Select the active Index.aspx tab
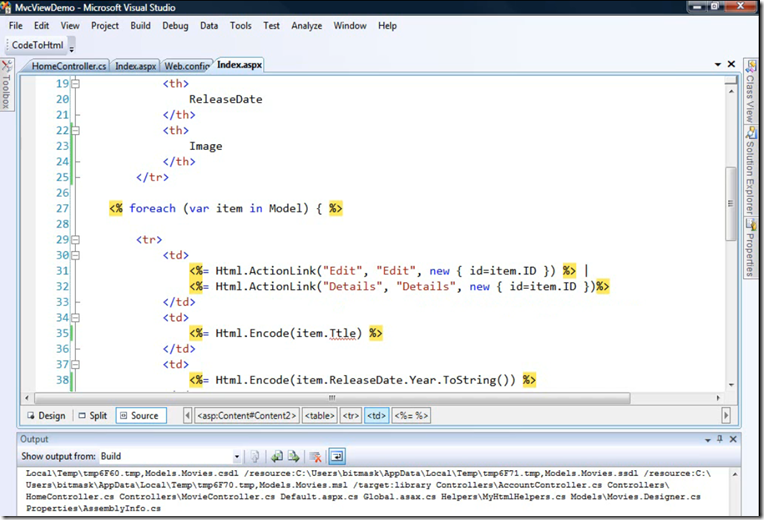Image resolution: width=764 pixels, height=520 pixels. tap(239, 65)
